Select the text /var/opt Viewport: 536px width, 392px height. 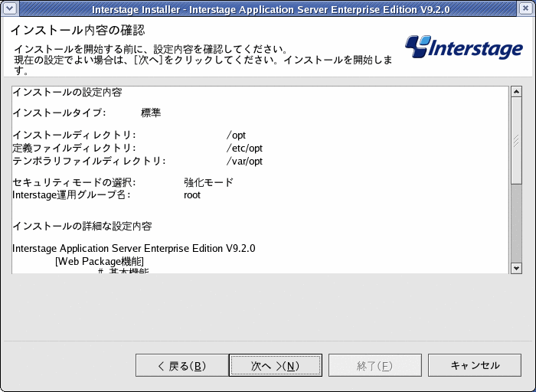click(x=244, y=162)
